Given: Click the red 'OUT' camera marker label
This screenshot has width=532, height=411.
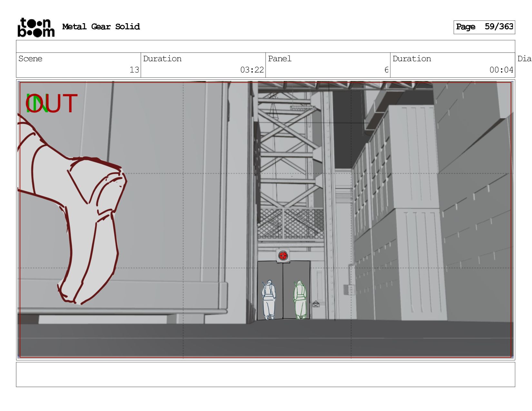Looking at the screenshot, I should tap(52, 103).
